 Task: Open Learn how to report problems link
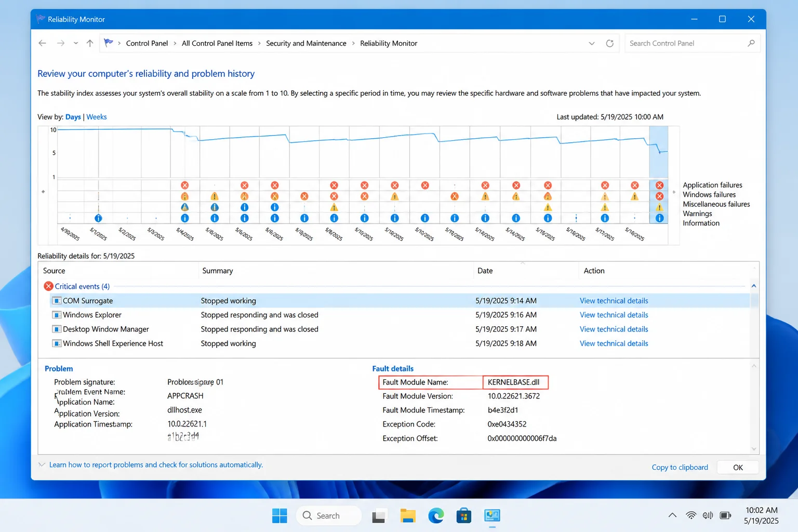click(x=156, y=464)
